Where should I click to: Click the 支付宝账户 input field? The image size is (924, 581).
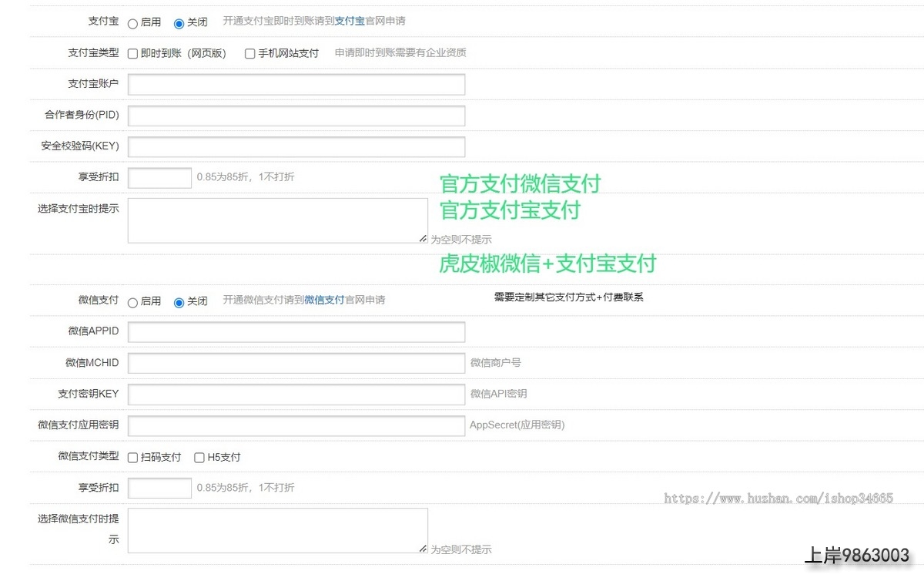(296, 84)
